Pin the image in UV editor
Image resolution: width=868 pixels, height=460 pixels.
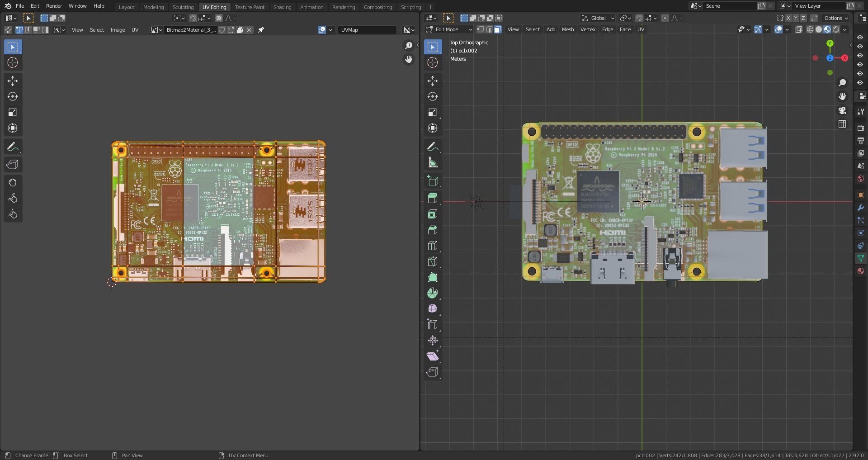261,30
